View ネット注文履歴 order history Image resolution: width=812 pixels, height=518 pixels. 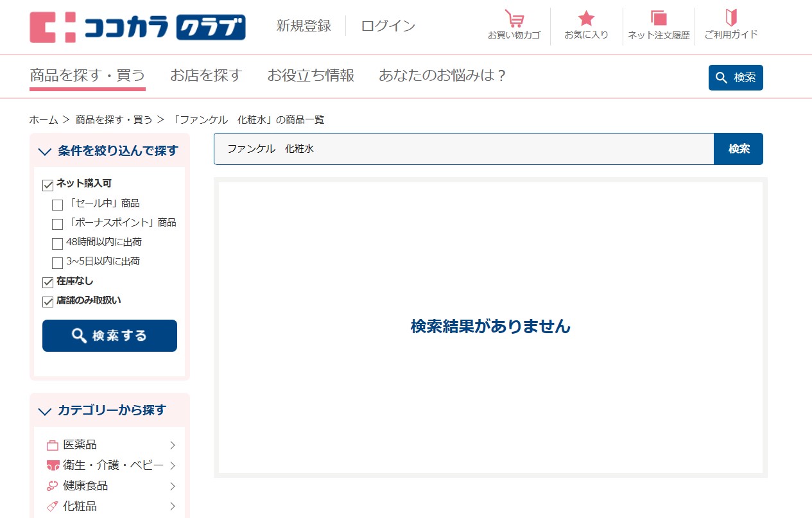(658, 26)
